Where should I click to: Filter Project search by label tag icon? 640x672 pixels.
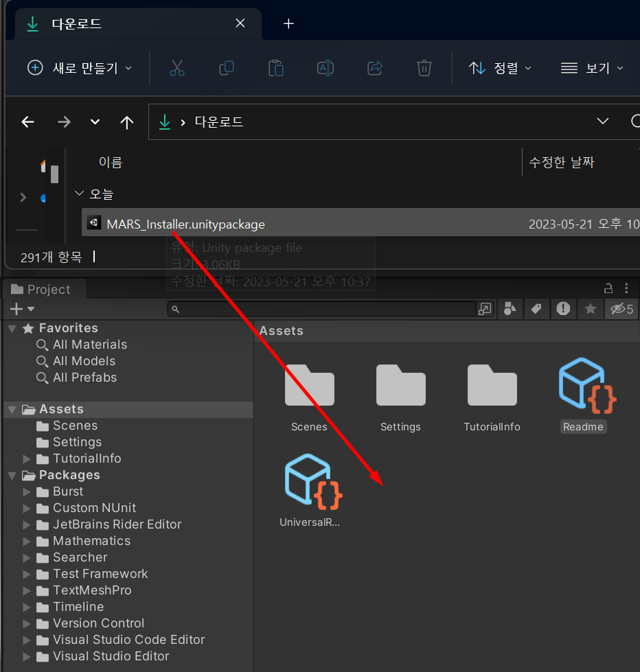(x=537, y=309)
